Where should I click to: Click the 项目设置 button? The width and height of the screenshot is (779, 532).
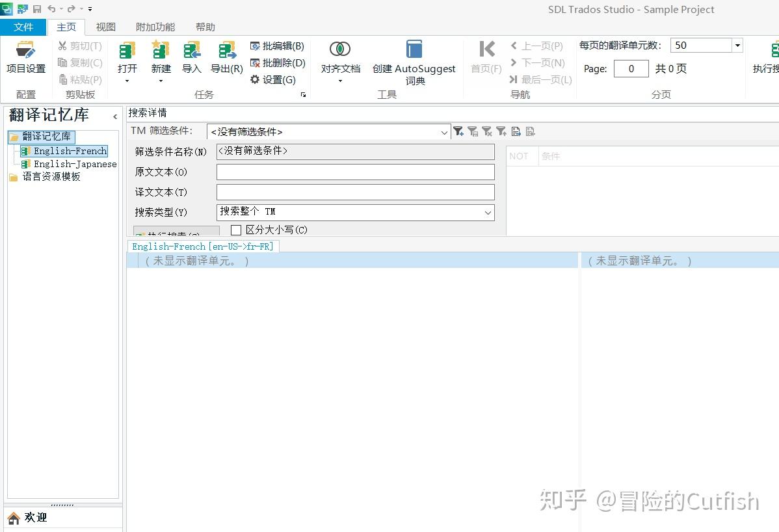coord(25,59)
